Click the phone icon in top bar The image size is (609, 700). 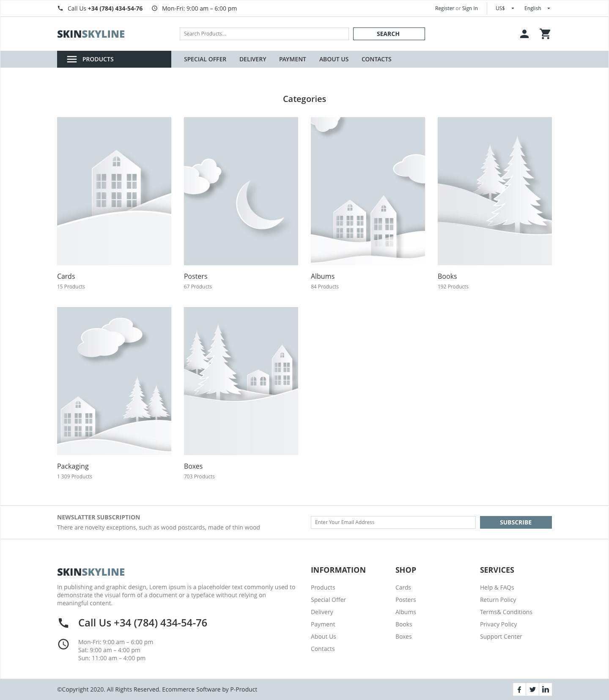pos(60,8)
